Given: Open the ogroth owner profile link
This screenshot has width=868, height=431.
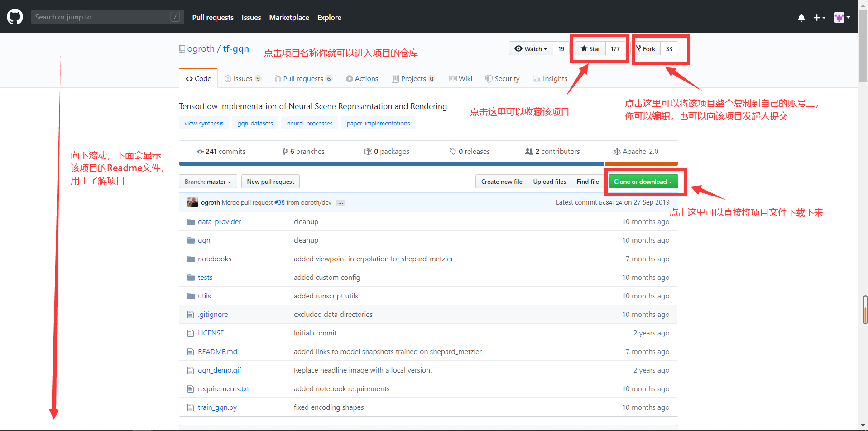Looking at the screenshot, I should point(201,48).
